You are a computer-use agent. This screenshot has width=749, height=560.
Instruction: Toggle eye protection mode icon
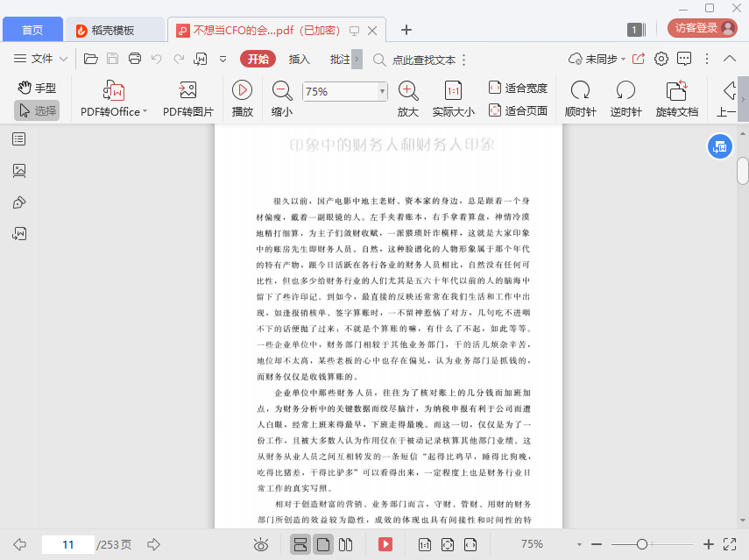(261, 544)
